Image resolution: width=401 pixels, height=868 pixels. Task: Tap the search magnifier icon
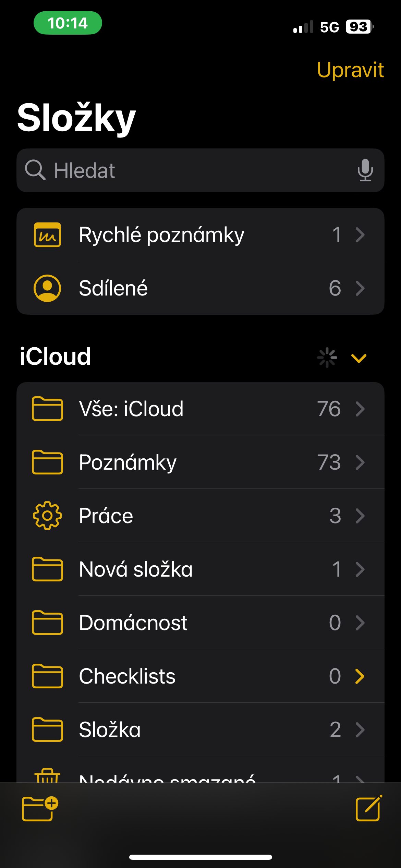click(x=35, y=170)
